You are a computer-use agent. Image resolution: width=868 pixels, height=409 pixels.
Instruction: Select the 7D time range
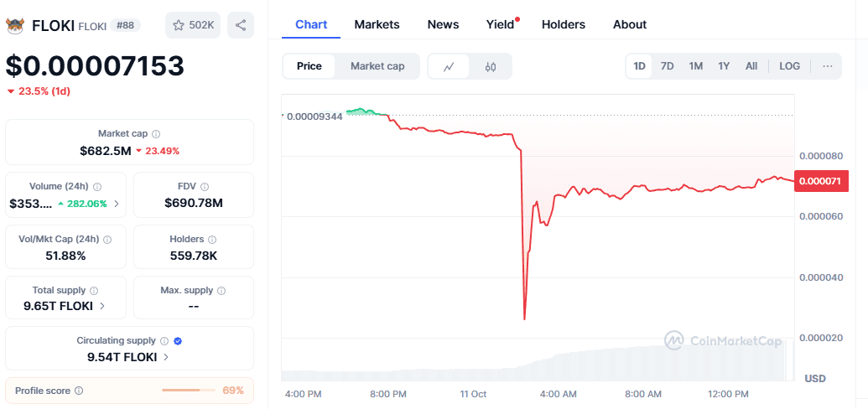[x=667, y=66]
